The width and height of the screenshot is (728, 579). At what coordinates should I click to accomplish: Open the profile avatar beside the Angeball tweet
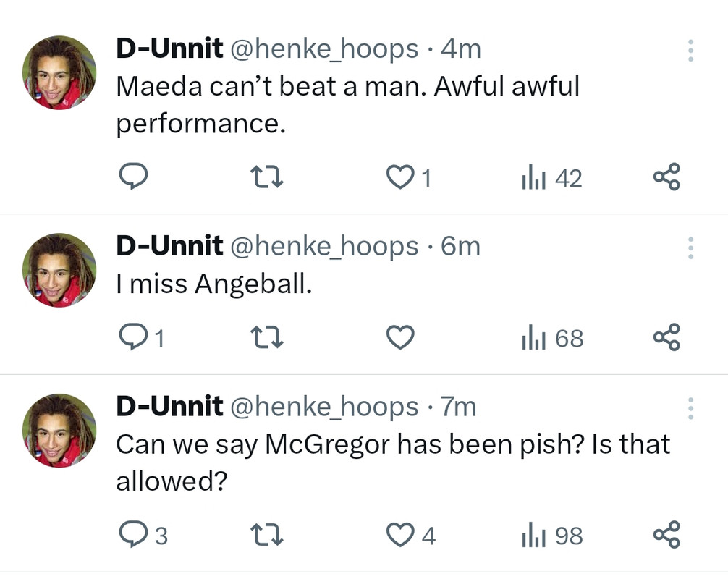(x=59, y=269)
